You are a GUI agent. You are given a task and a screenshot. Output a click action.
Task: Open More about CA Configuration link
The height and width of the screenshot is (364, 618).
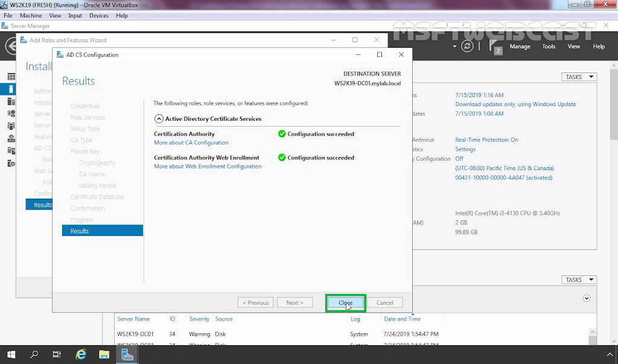pos(191,142)
